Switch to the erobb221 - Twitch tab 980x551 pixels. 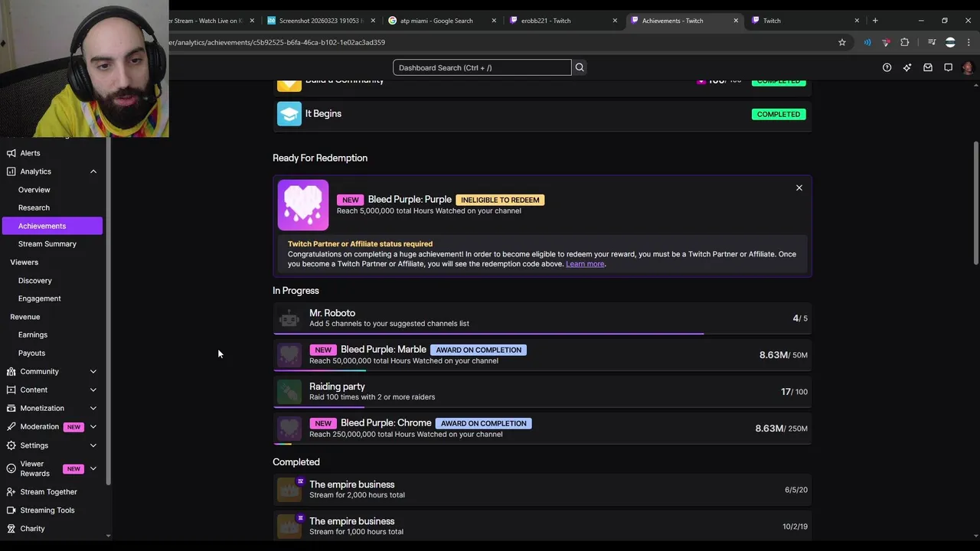click(564, 21)
